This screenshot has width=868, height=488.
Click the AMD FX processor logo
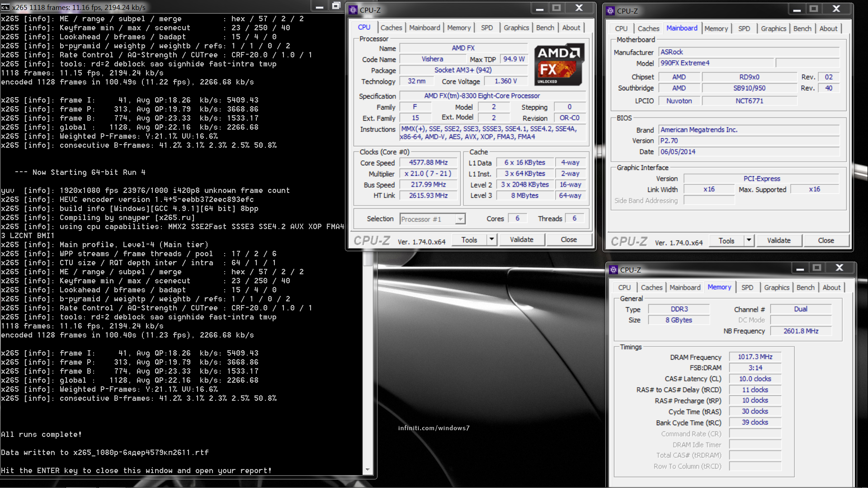(x=559, y=65)
